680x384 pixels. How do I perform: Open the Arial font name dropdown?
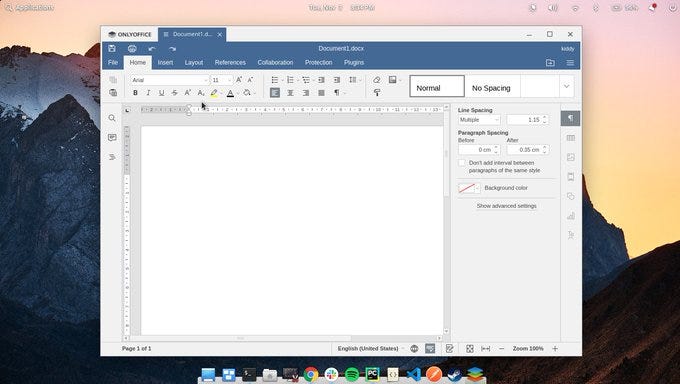[x=206, y=80]
